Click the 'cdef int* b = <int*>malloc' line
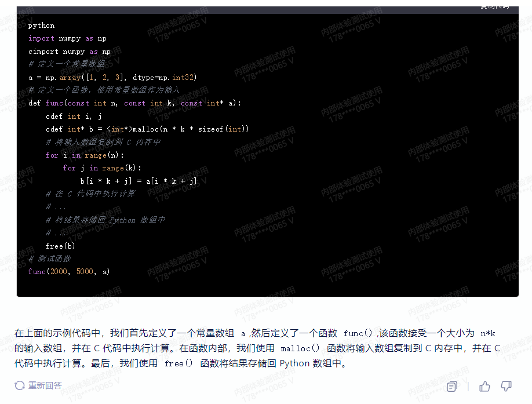 (x=147, y=129)
